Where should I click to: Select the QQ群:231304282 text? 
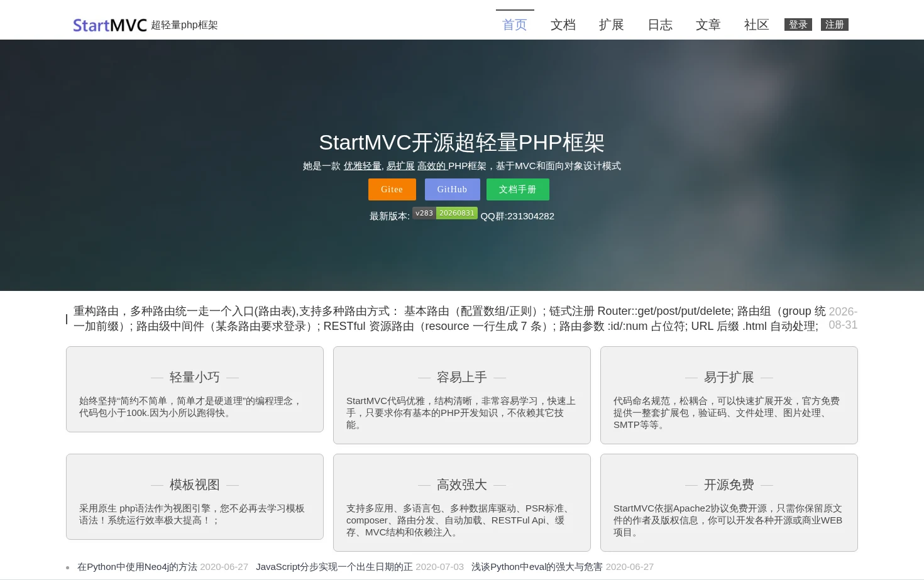(x=517, y=216)
